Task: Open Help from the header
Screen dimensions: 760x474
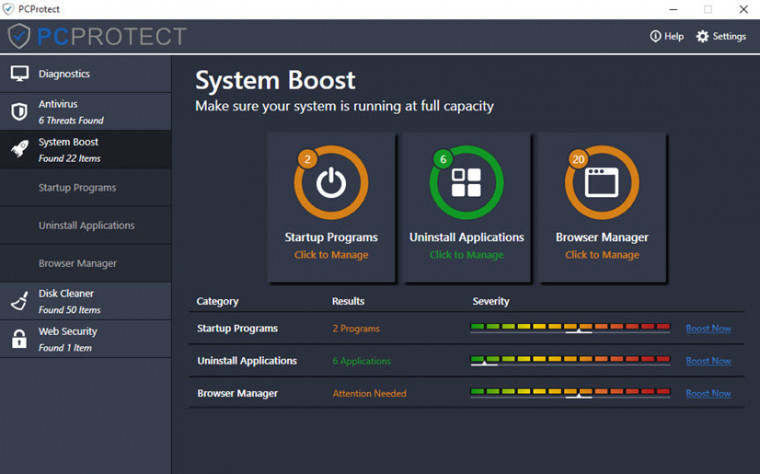Action: (x=666, y=36)
